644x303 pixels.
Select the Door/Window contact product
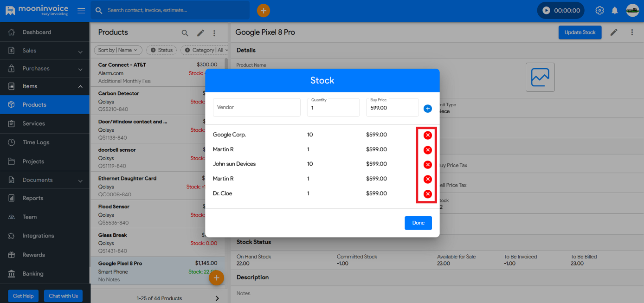[x=158, y=129]
